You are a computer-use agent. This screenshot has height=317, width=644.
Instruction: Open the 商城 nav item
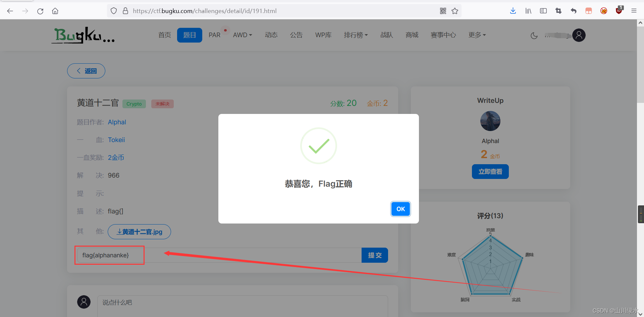coord(412,35)
